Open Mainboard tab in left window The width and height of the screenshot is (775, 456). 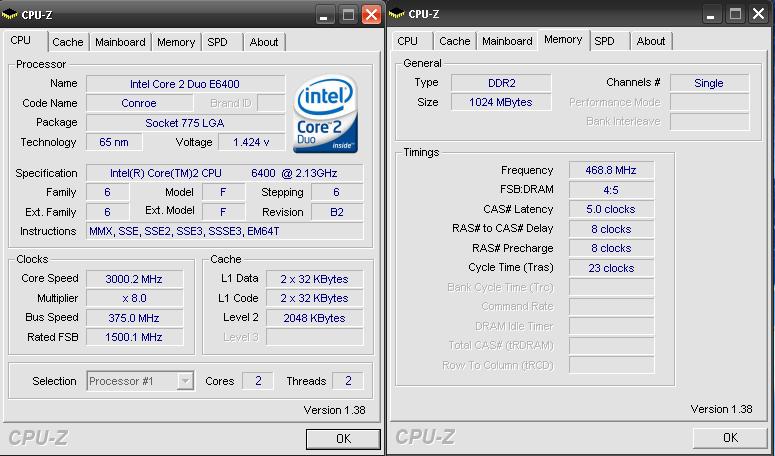click(x=120, y=42)
